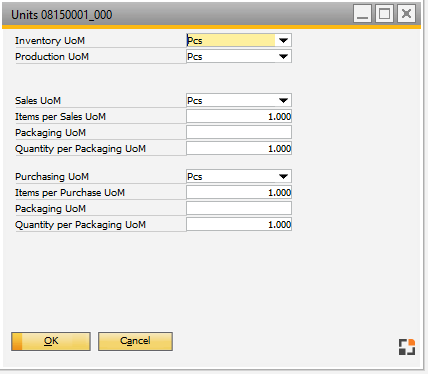Viewport: 428px width, 374px height.
Task: Expand the Purchasing UoM dropdown
Action: point(283,176)
